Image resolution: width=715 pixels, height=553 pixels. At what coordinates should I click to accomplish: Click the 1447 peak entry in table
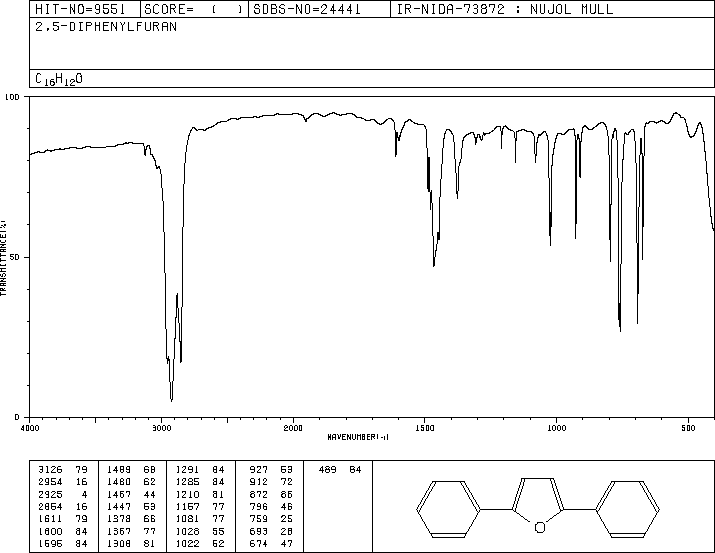click(131, 506)
